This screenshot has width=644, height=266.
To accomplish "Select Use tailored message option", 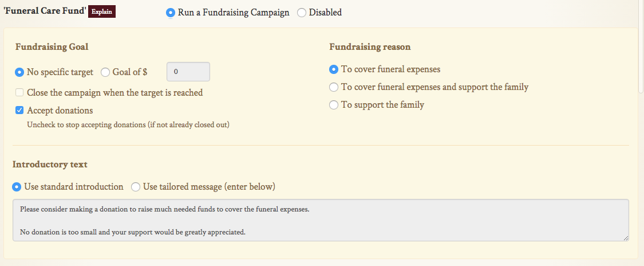I will 136,187.
